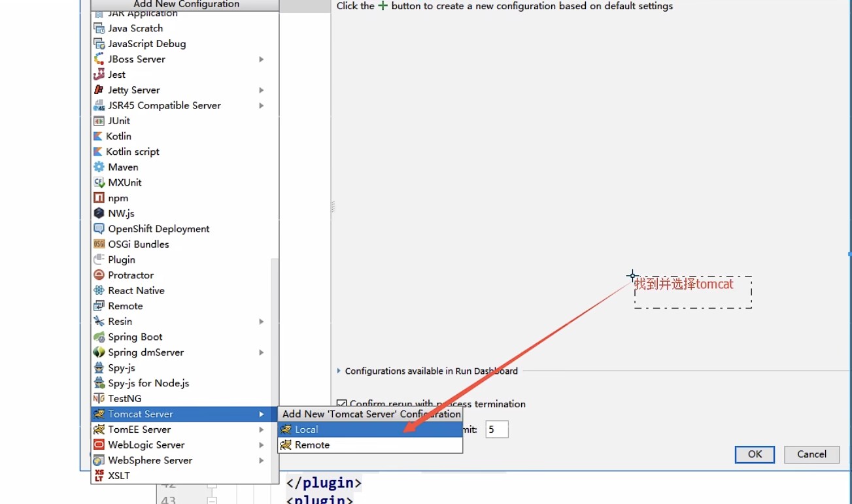Click the </plugin> line in the editor

click(324, 483)
